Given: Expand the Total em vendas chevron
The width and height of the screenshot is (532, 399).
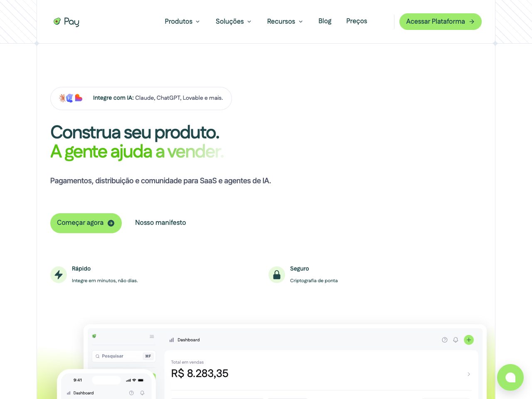Looking at the screenshot, I should pyautogui.click(x=469, y=374).
